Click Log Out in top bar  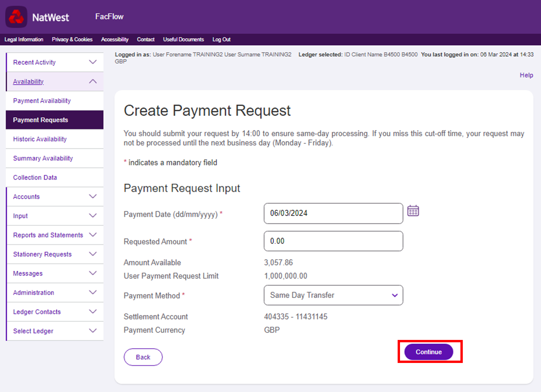tap(221, 40)
